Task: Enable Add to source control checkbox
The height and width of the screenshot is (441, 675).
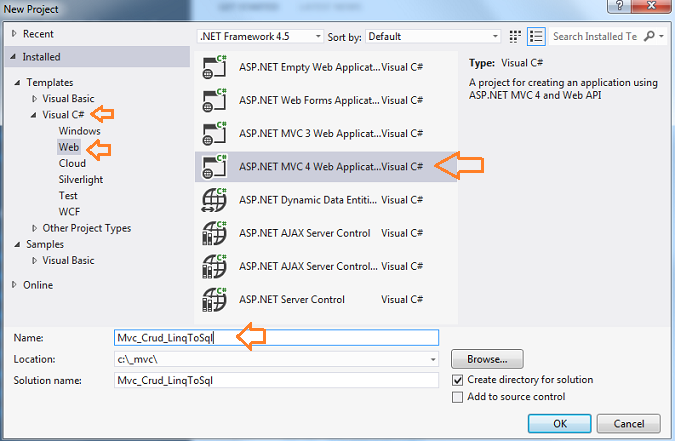Action: (x=457, y=397)
